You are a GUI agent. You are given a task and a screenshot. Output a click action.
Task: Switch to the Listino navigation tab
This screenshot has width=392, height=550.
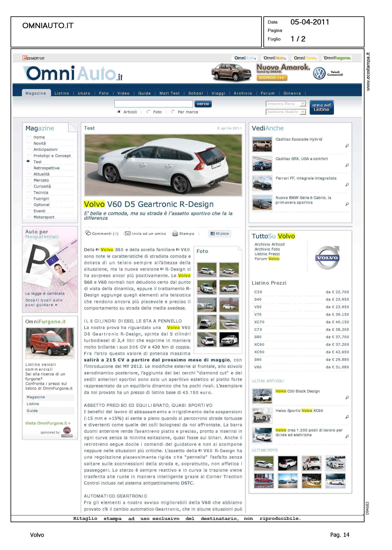[62, 93]
